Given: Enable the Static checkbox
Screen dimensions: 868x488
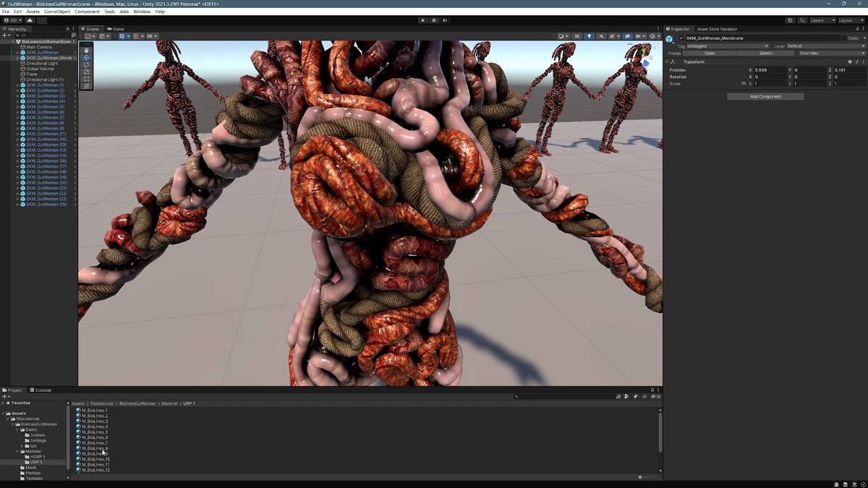Looking at the screenshot, I should pyautogui.click(x=844, y=38).
